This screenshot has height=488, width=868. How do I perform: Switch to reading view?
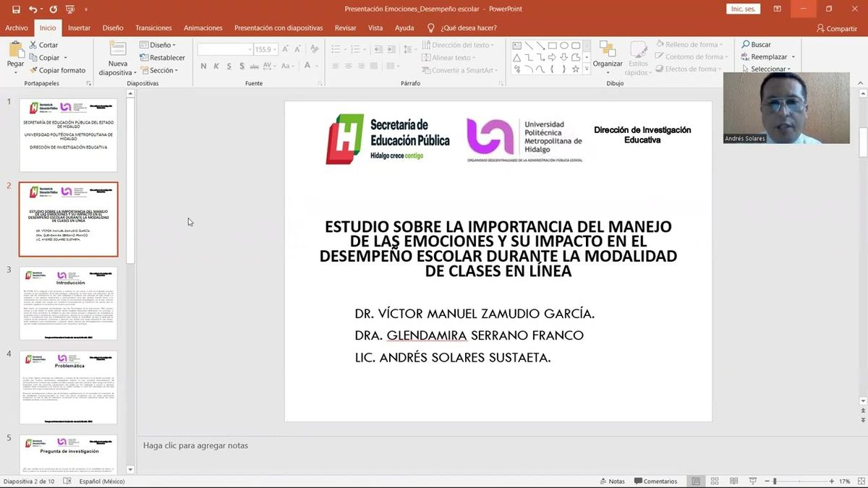tap(733, 481)
